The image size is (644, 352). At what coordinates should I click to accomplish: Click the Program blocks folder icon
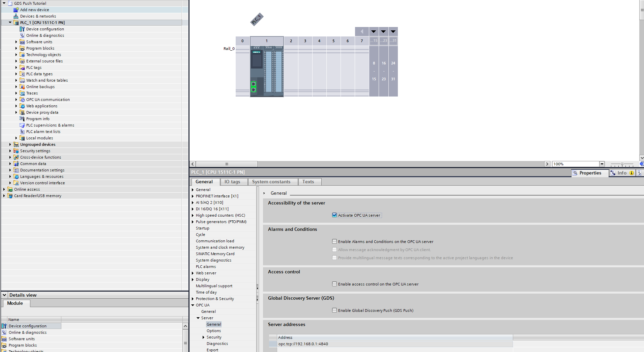point(22,48)
